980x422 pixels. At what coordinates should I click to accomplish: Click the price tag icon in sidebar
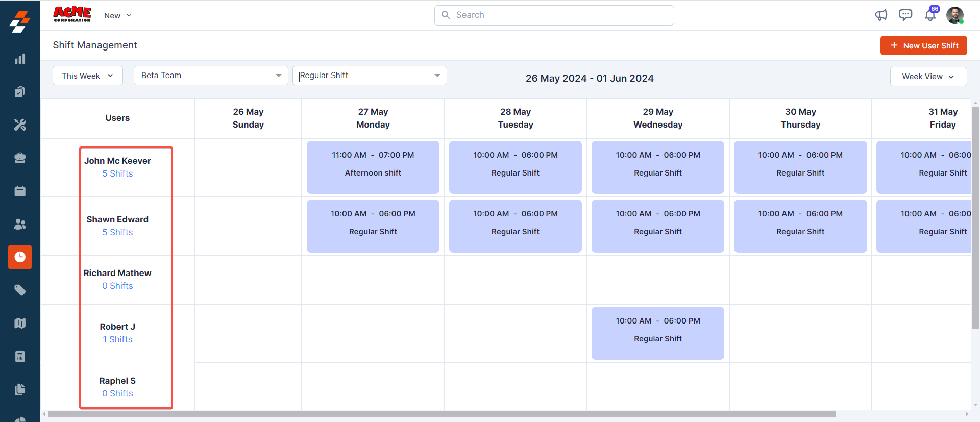tap(20, 290)
